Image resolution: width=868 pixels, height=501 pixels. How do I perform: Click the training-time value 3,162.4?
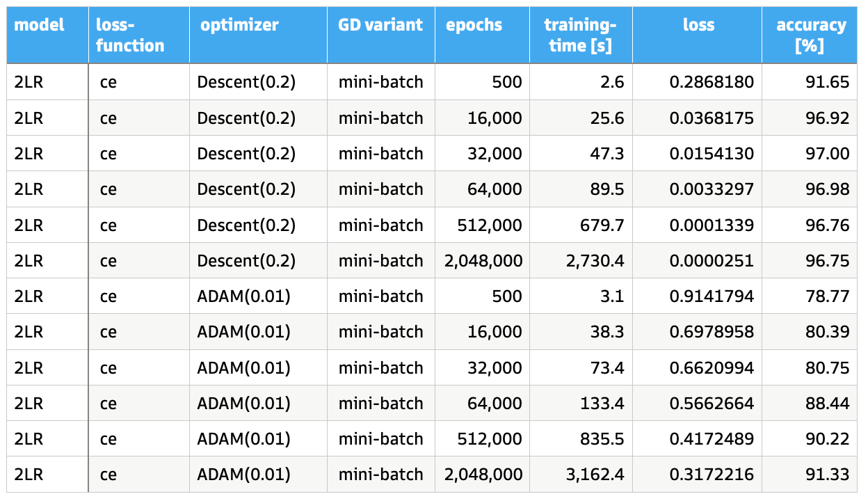[595, 475]
